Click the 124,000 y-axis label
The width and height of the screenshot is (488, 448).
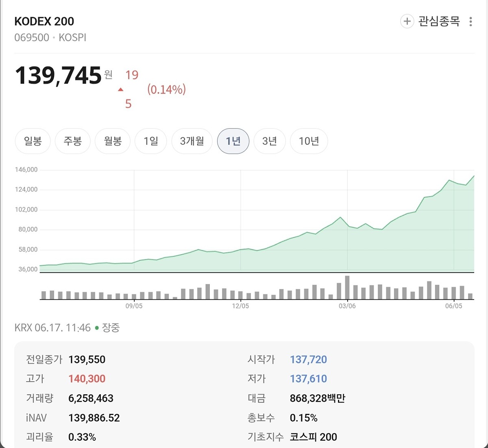(26, 190)
